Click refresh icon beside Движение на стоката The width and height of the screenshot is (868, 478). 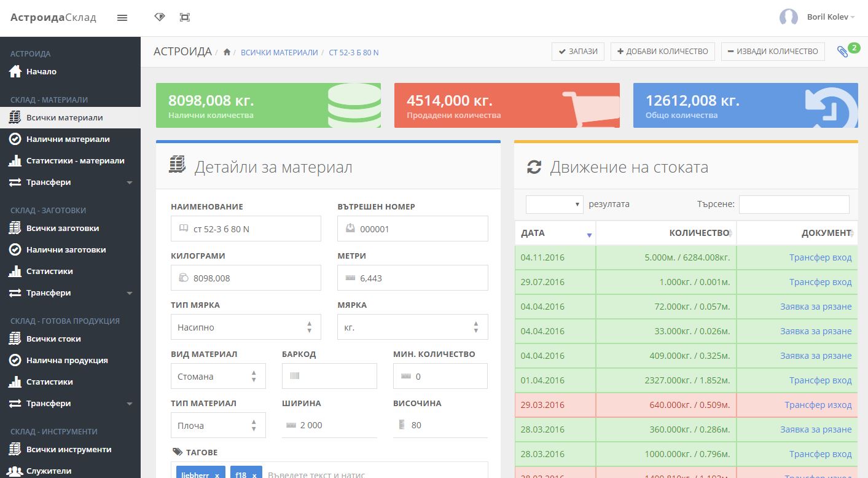(x=534, y=167)
